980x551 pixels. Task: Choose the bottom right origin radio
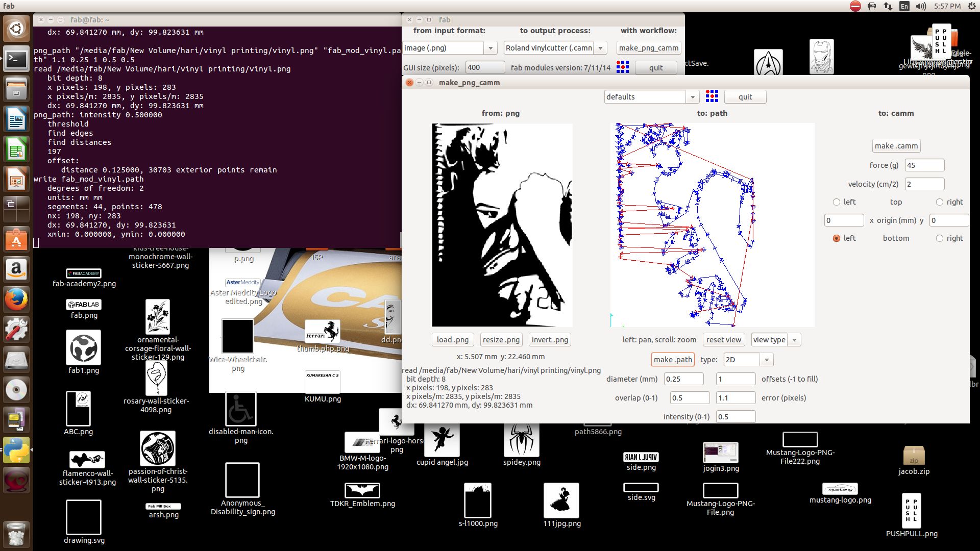pyautogui.click(x=939, y=238)
